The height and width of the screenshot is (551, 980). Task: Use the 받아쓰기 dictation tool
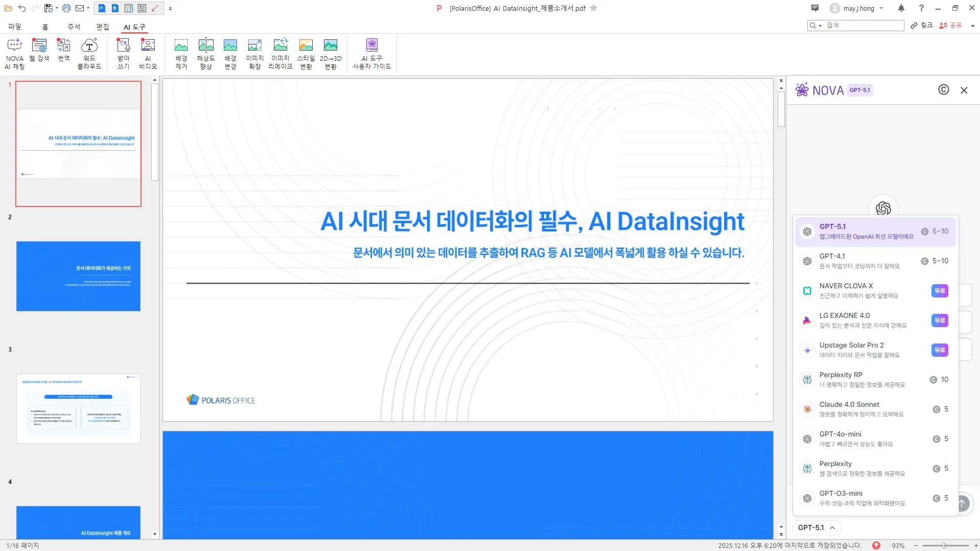123,53
